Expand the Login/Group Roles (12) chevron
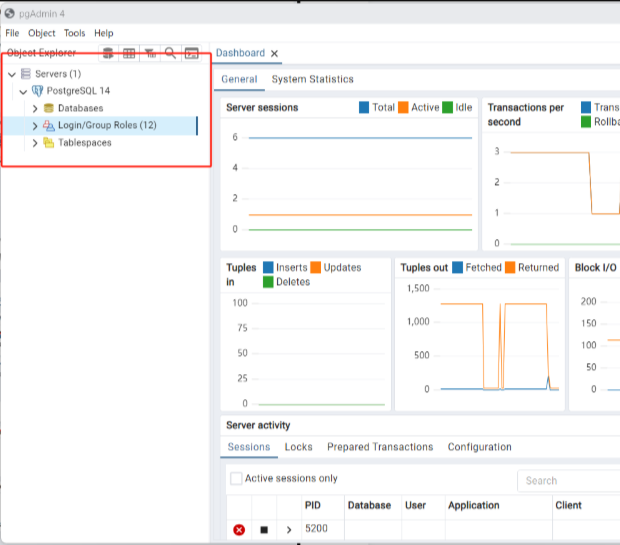The width and height of the screenshot is (620, 545). coord(35,126)
